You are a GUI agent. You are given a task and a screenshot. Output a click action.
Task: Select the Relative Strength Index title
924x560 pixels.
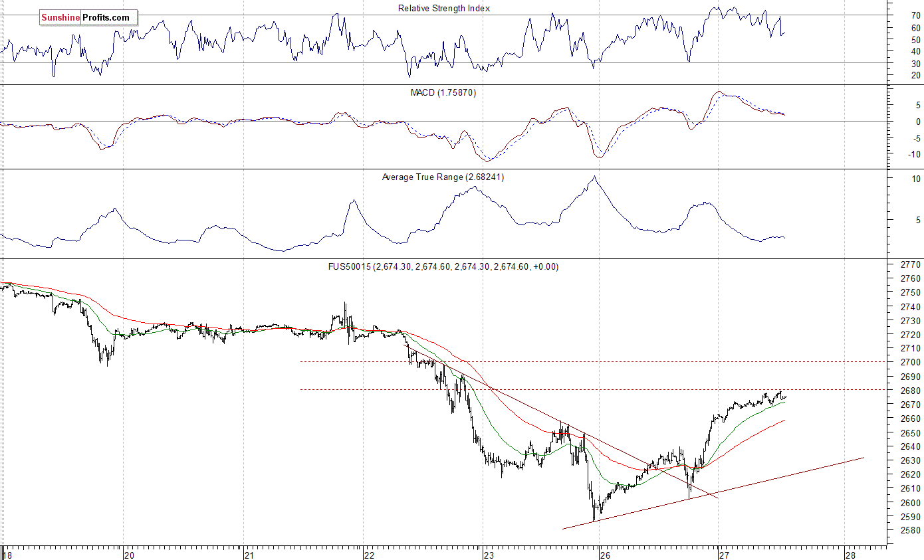coord(444,8)
